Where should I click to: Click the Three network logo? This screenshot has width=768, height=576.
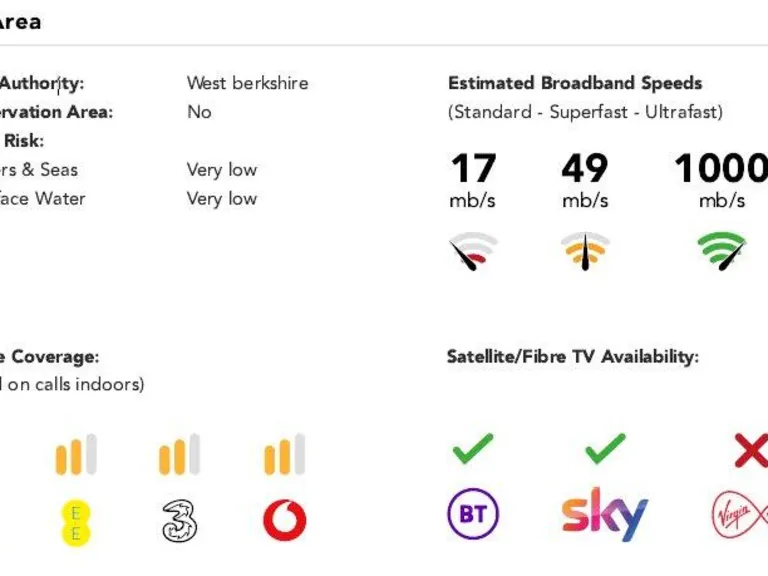coord(179,521)
